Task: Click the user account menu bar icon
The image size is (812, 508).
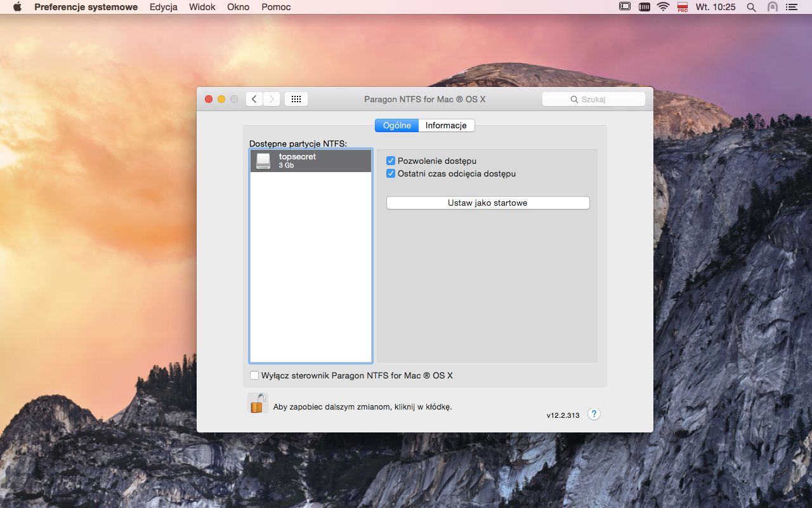Action: click(x=772, y=7)
